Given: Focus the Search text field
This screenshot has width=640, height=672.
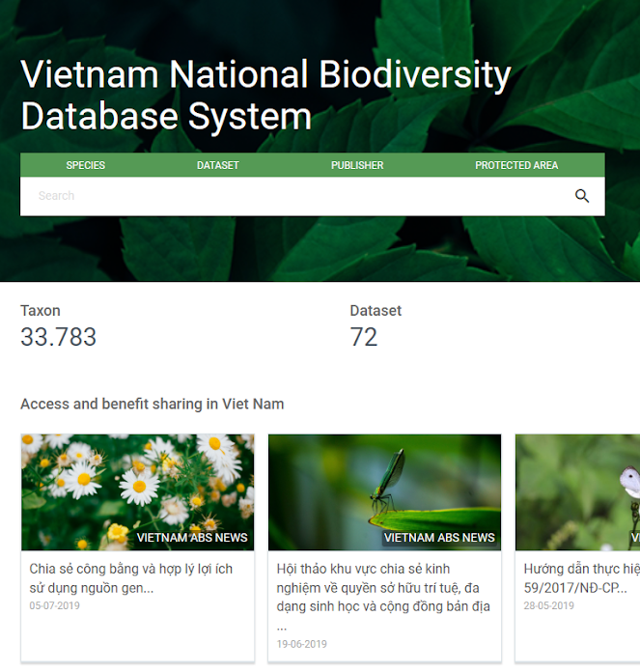Looking at the screenshot, I should click(x=290, y=196).
